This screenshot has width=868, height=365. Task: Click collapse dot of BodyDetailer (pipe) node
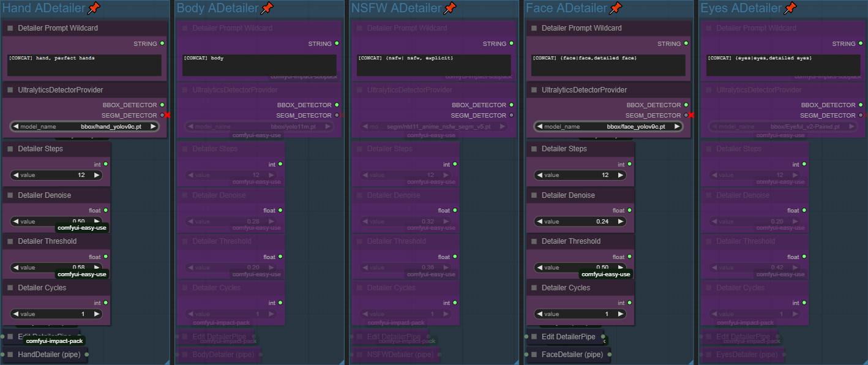184,355
